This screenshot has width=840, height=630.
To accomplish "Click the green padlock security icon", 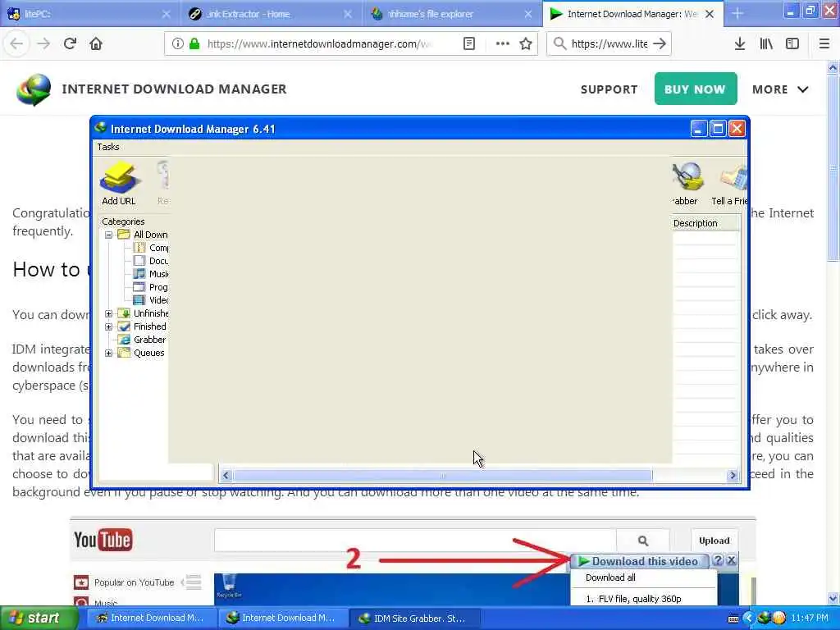I will [x=194, y=43].
